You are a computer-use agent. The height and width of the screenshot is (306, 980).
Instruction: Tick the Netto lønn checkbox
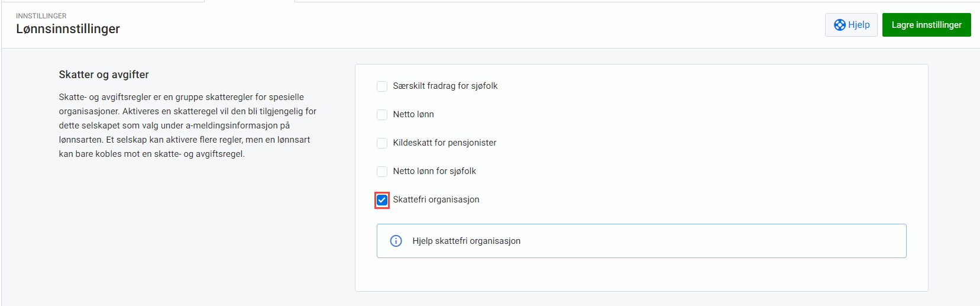coord(382,115)
